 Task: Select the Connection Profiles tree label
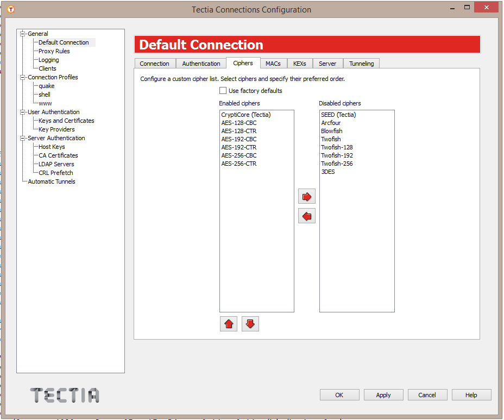53,77
